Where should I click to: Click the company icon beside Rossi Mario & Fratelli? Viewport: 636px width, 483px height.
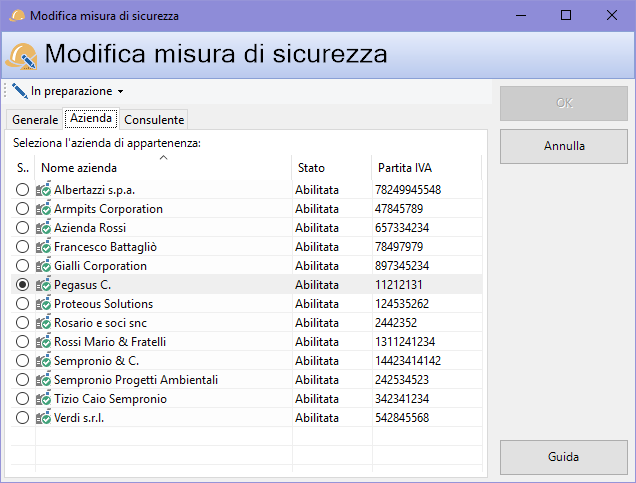pyautogui.click(x=43, y=342)
